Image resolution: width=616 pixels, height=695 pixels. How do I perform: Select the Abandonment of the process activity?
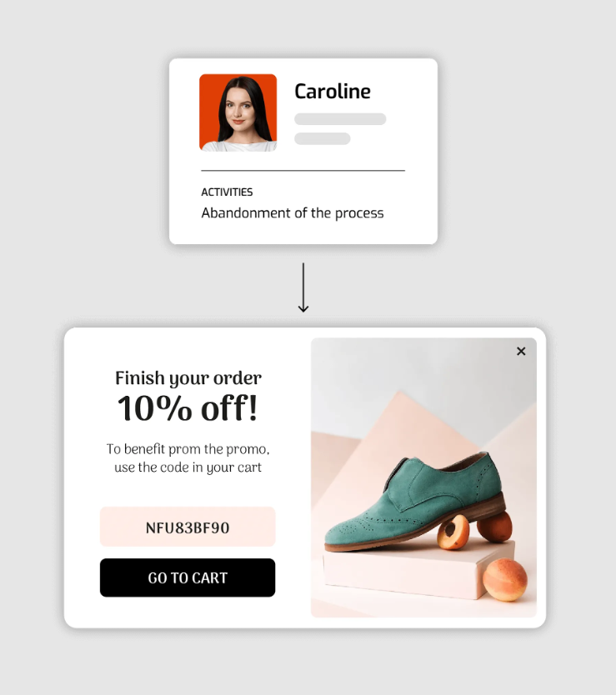click(x=293, y=213)
